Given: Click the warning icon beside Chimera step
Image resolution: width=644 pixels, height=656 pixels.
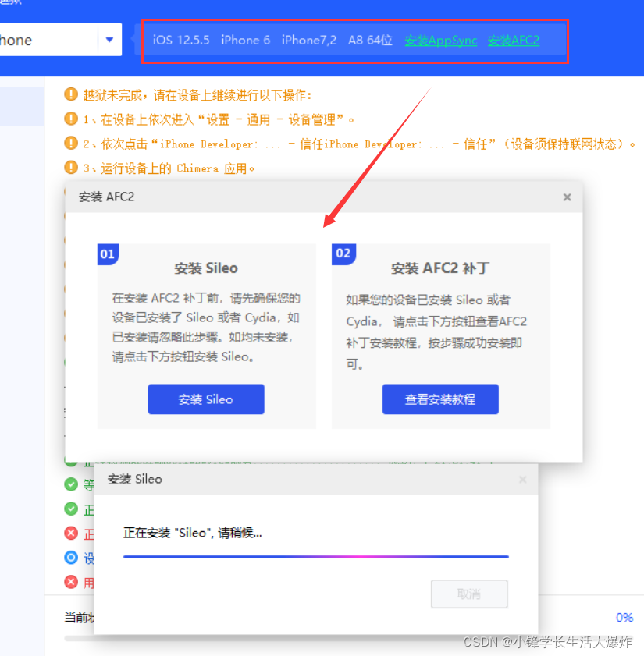Looking at the screenshot, I should point(71,168).
